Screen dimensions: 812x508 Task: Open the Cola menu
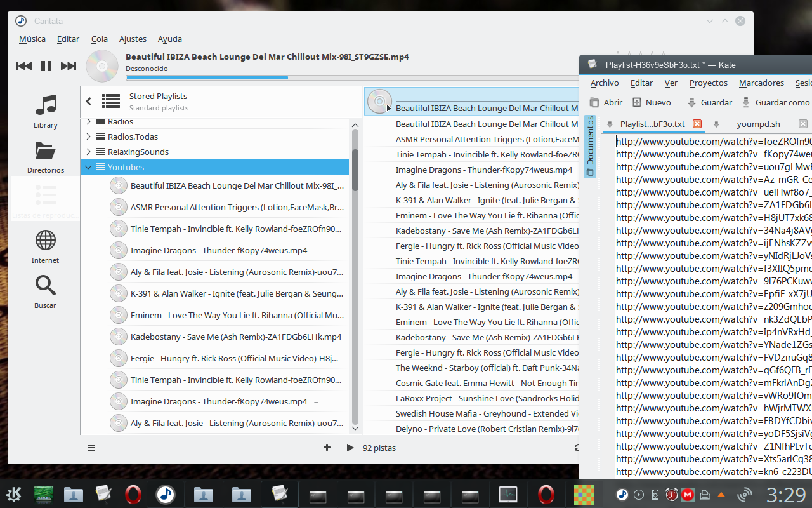100,39
